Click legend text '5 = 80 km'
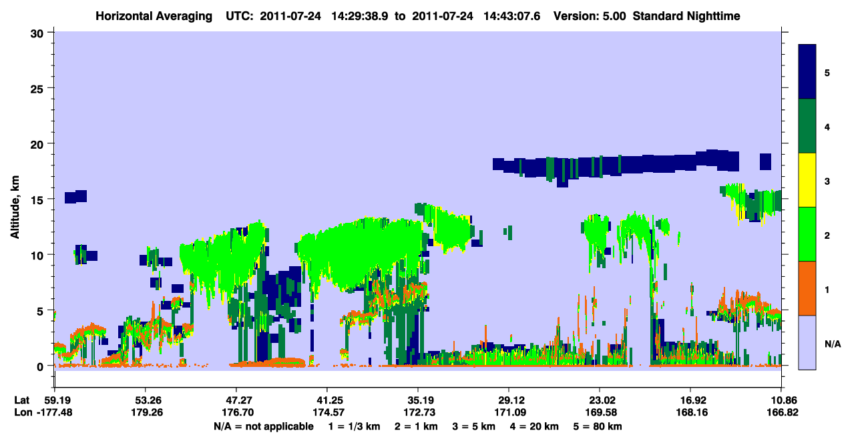868x445 pixels. (x=599, y=426)
